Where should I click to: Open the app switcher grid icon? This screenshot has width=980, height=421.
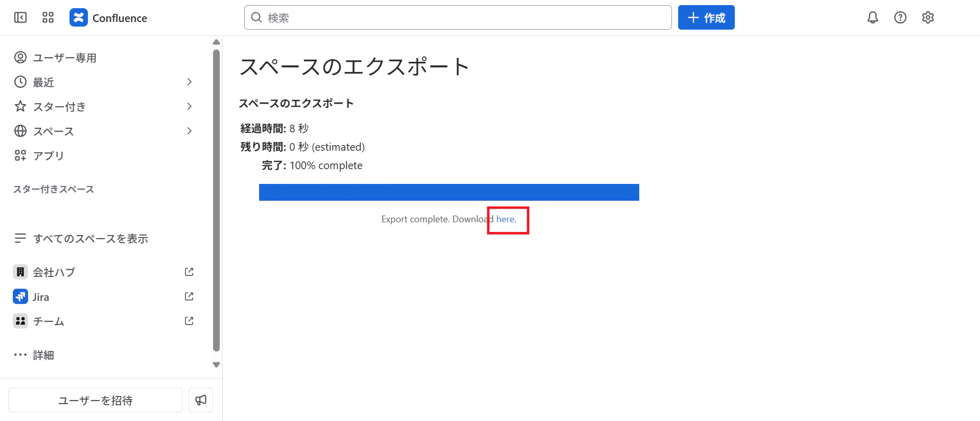click(48, 18)
